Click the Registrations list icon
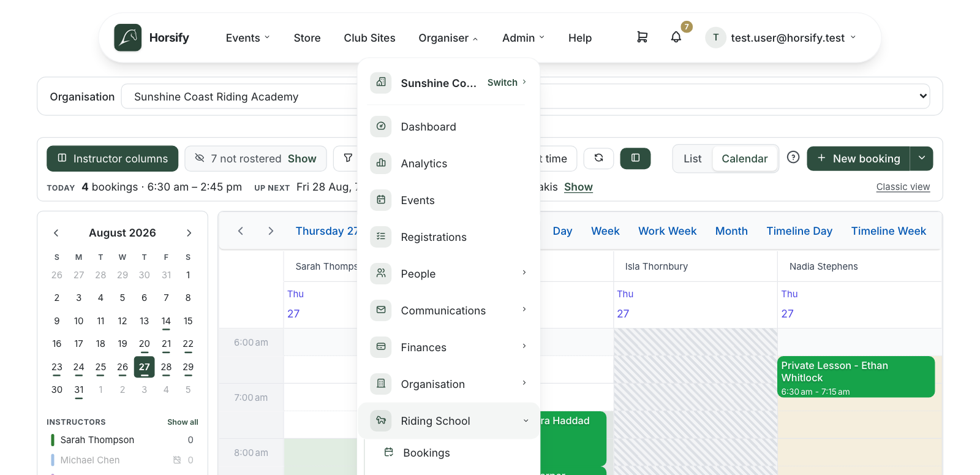 tap(381, 237)
